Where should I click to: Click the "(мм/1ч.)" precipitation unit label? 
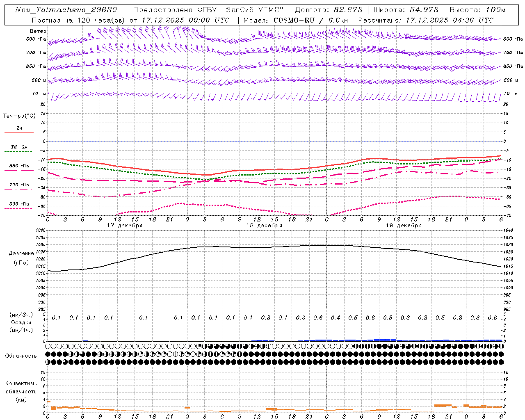pos(21,330)
